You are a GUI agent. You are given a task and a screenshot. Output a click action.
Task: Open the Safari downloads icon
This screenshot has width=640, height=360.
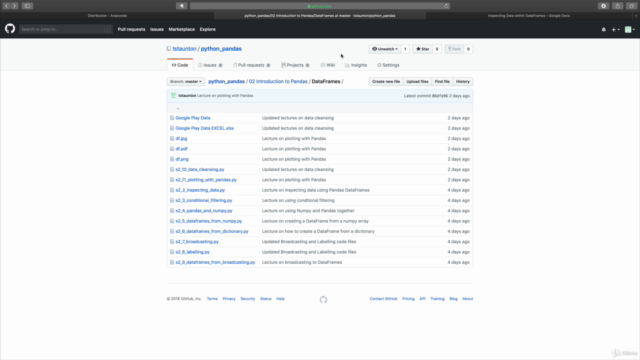pyautogui.click(x=603, y=6)
